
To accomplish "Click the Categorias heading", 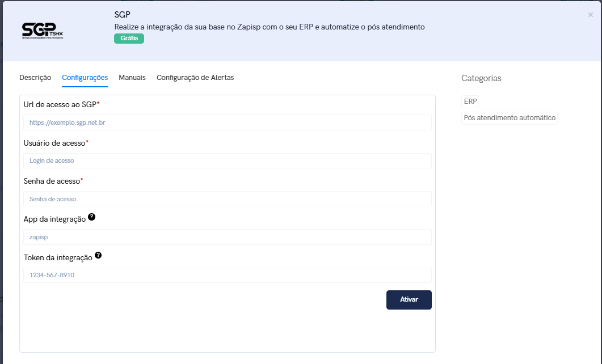I will (x=481, y=78).
